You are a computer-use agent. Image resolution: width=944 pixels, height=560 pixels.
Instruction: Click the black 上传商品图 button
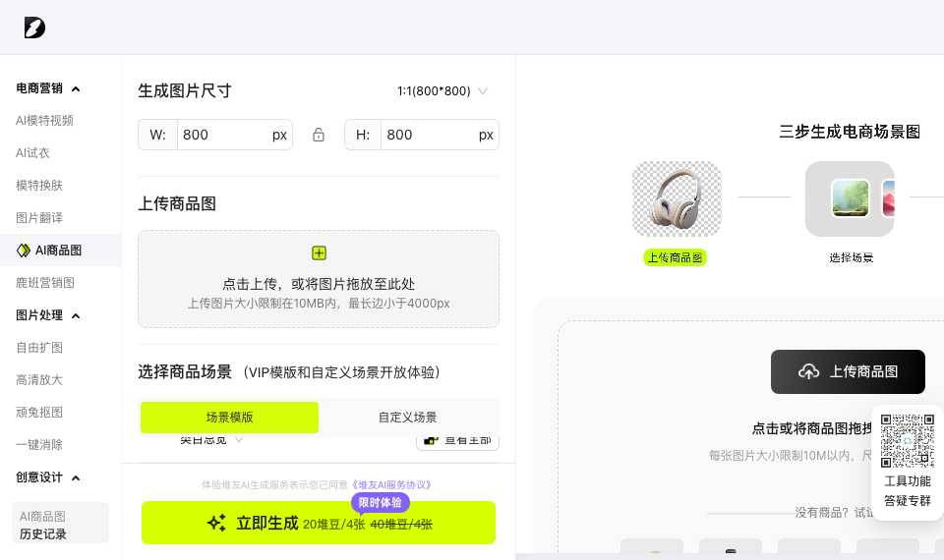click(848, 371)
